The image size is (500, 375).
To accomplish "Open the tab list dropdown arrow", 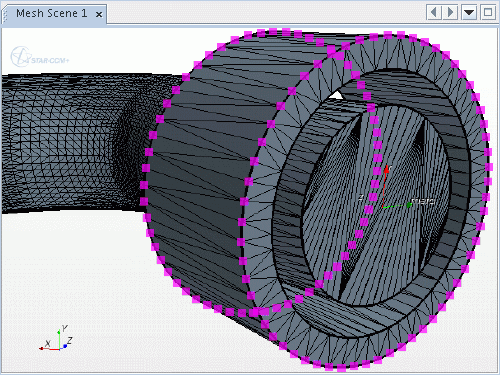I will click(x=469, y=13).
